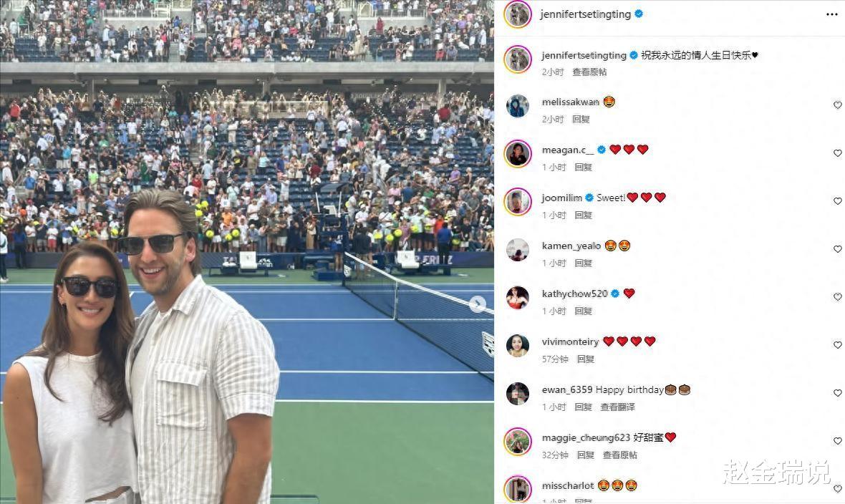Reply to vivimonteiry's comment
The height and width of the screenshot is (504, 845).
coord(585,359)
